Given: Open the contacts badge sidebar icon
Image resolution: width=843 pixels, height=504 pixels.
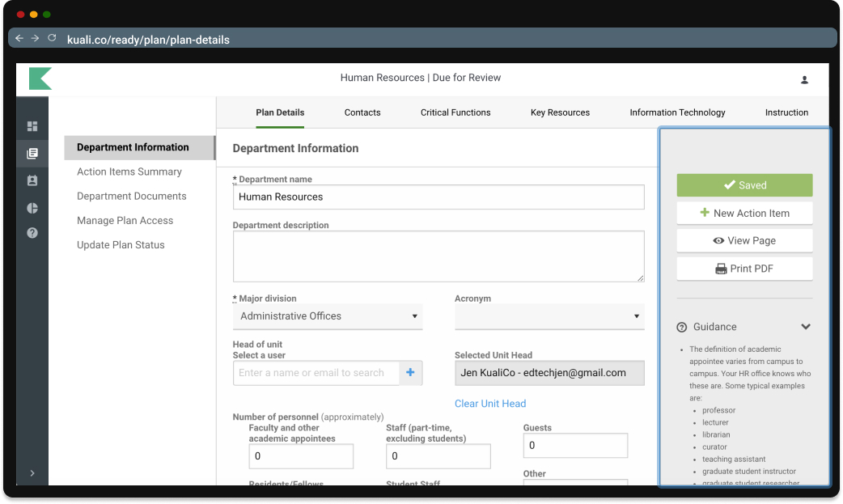Looking at the screenshot, I should (32, 180).
